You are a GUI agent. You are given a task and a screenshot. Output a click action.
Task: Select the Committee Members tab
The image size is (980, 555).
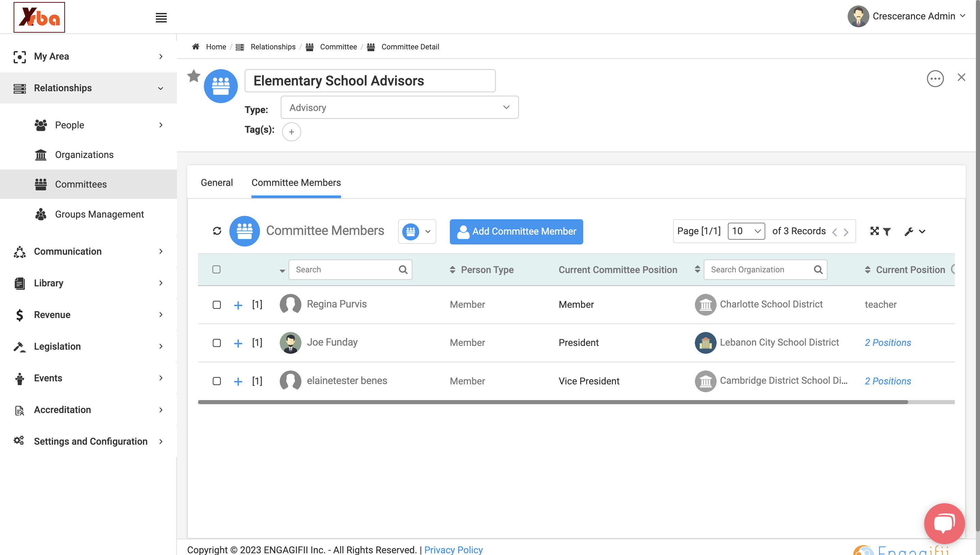(296, 183)
